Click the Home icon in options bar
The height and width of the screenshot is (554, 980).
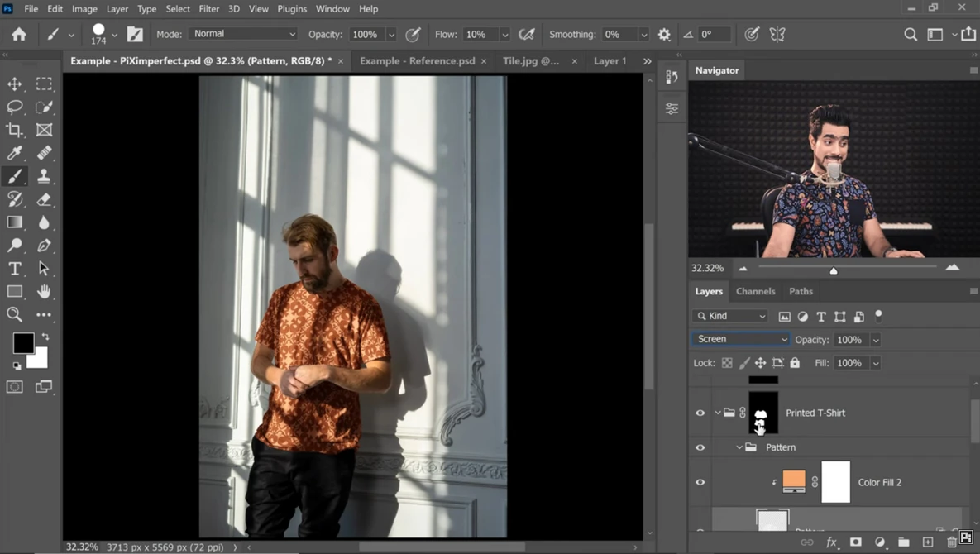point(19,35)
